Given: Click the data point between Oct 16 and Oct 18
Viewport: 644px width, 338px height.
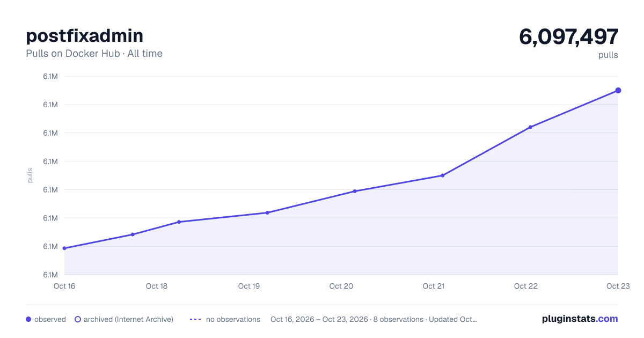Looking at the screenshot, I should (133, 234).
